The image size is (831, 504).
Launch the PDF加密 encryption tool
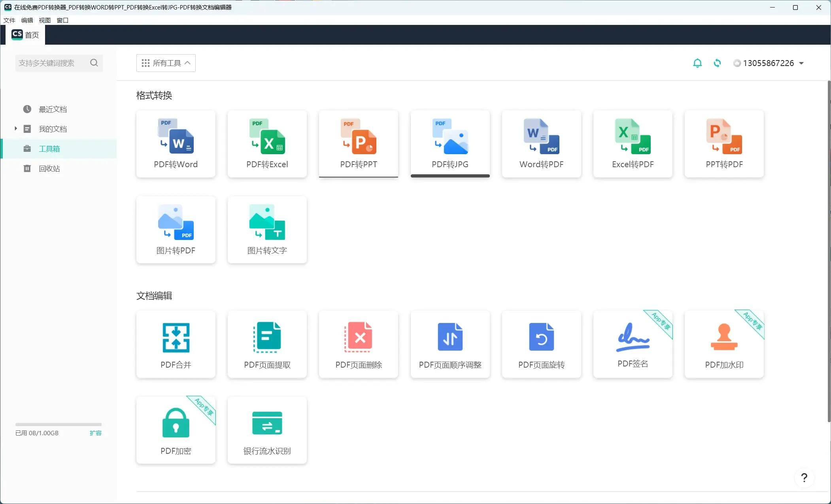pyautogui.click(x=176, y=430)
